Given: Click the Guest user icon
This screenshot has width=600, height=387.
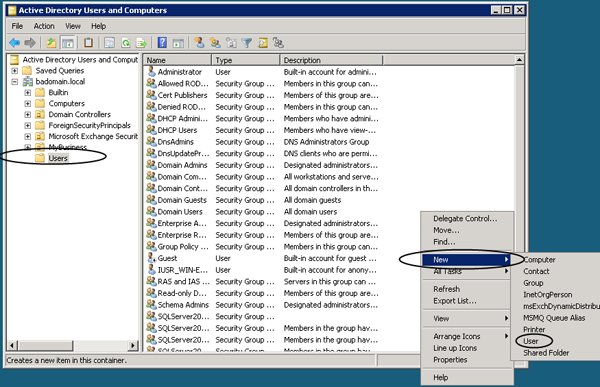Looking at the screenshot, I should tap(152, 258).
